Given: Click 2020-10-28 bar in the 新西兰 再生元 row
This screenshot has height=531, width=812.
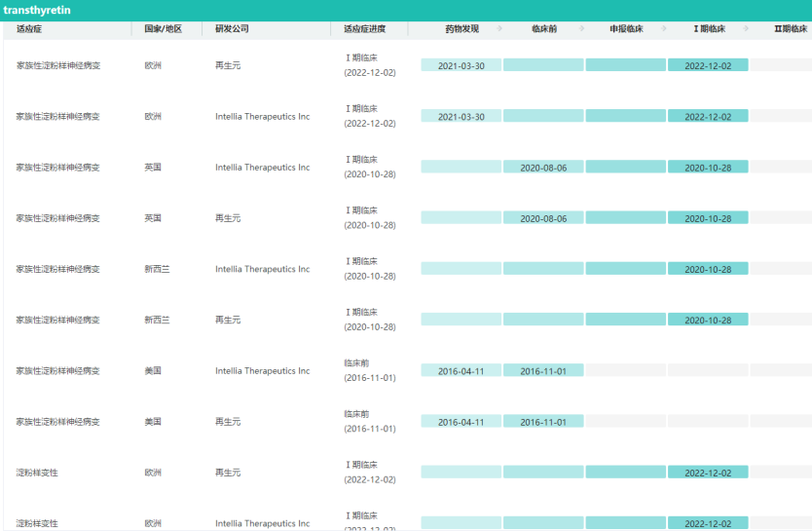Looking at the screenshot, I should 708,320.
